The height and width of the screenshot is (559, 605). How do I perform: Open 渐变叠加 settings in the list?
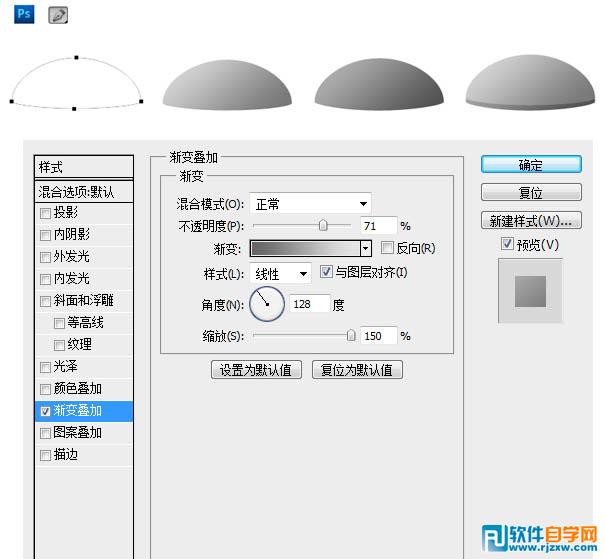[78, 411]
